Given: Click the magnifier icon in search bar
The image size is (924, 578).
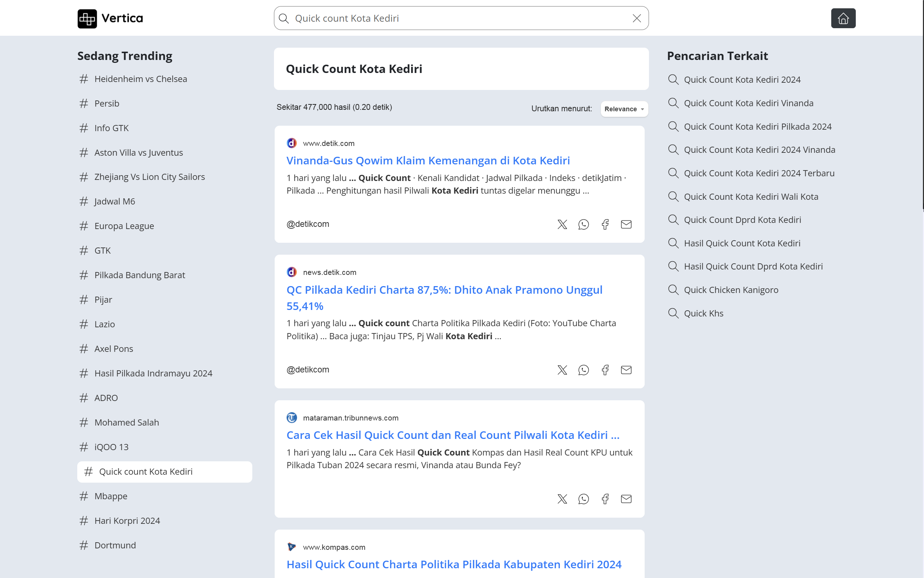Looking at the screenshot, I should (x=284, y=18).
